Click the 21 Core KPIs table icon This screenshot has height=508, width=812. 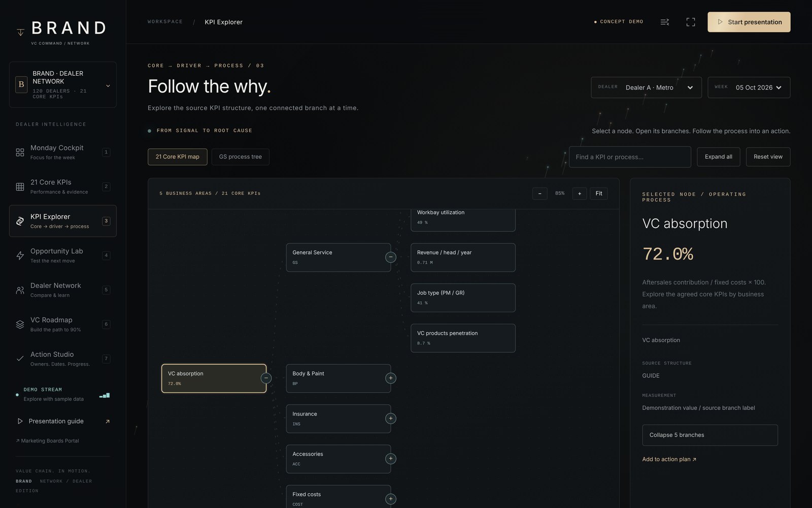coord(20,187)
